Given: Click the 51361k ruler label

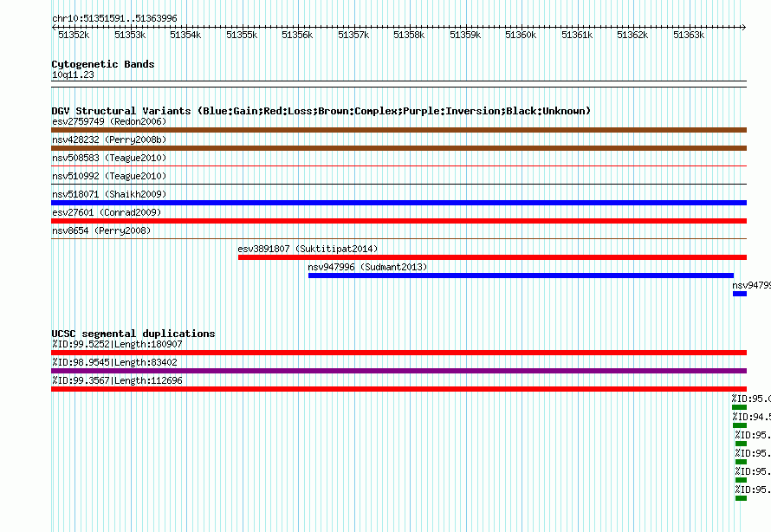Looking at the screenshot, I should point(577,35).
